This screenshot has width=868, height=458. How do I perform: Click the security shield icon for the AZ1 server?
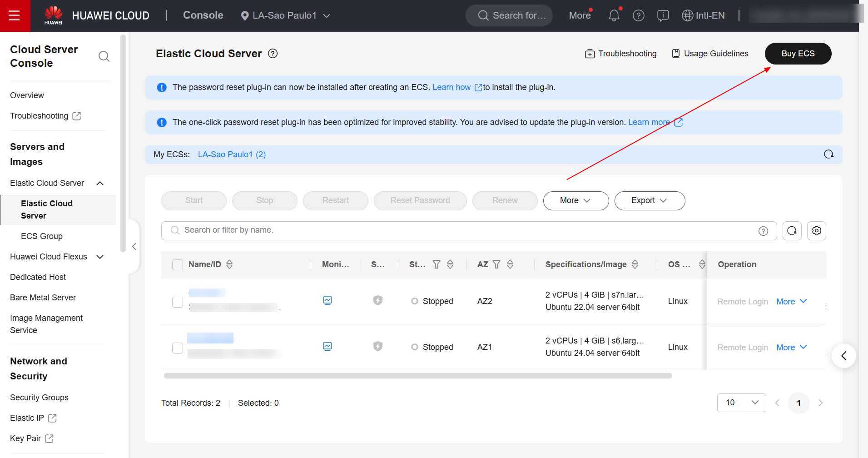[x=377, y=346]
